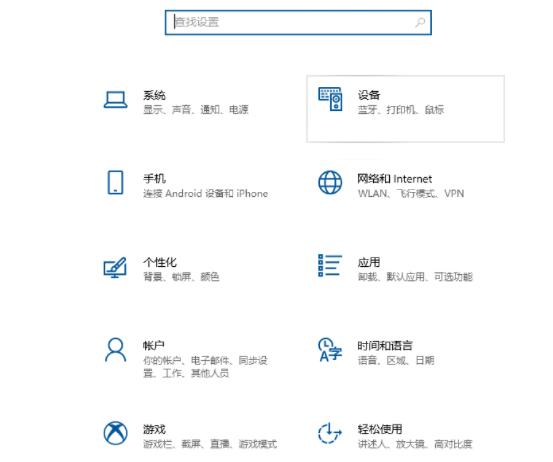Click the text 卸载、默认应用、可选功能
The width and height of the screenshot is (553, 462).
click(415, 277)
